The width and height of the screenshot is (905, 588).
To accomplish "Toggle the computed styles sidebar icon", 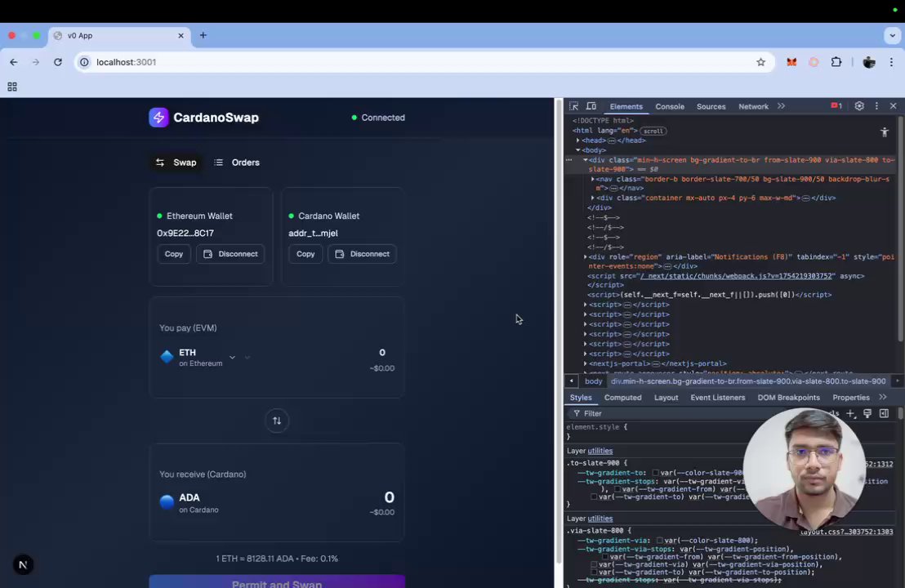I will tap(885, 413).
